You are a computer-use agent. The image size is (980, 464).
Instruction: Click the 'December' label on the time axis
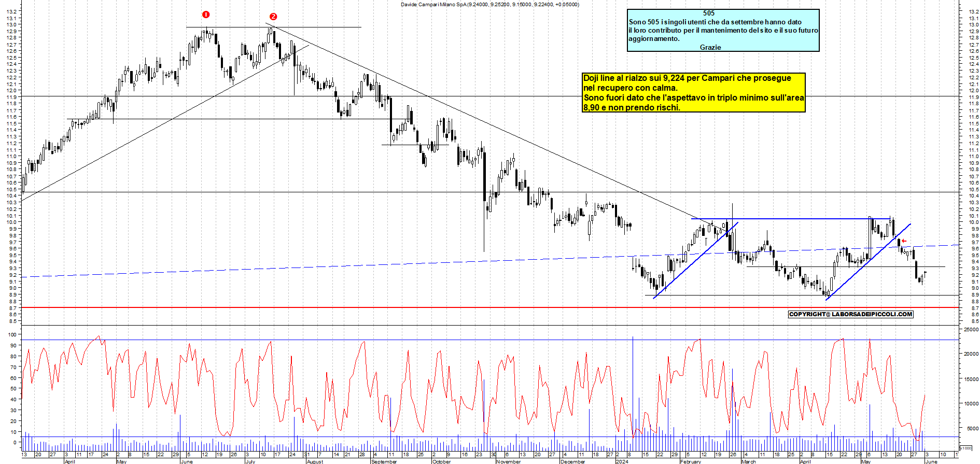pos(572,461)
